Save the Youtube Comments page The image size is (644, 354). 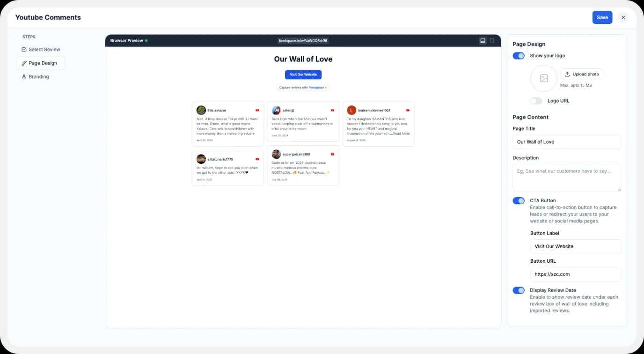602,17
